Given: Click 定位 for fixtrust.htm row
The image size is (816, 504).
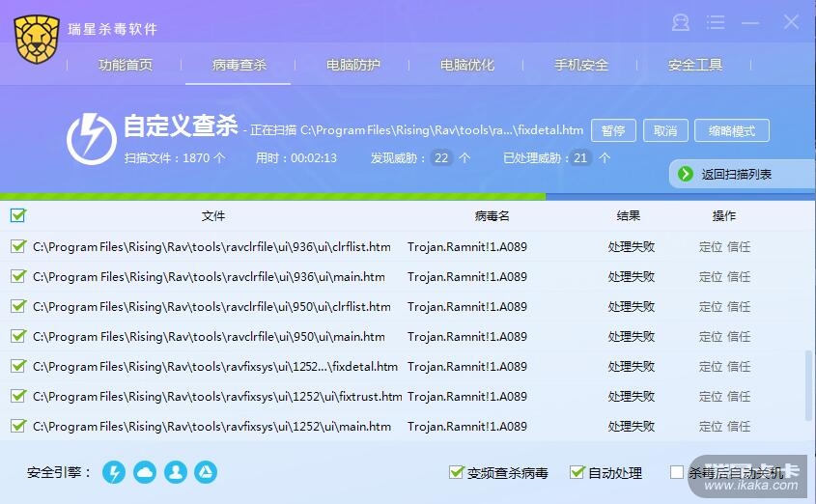Looking at the screenshot, I should (x=711, y=396).
